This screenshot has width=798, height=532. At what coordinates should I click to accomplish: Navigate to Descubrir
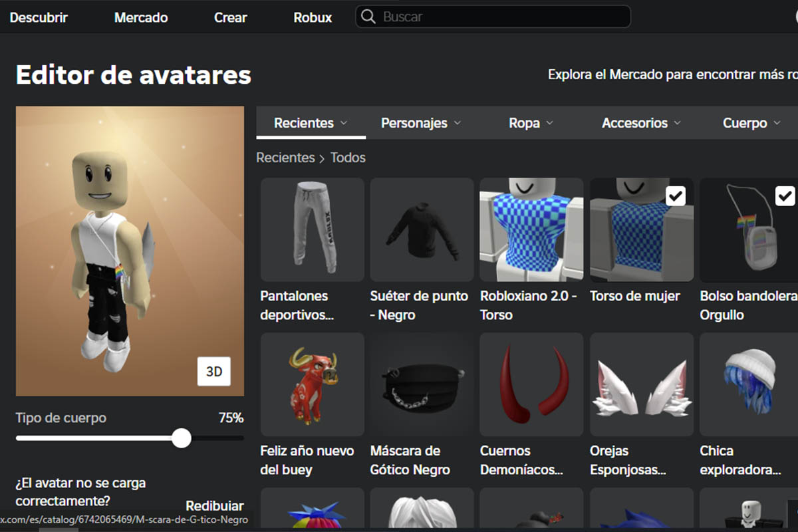38,17
